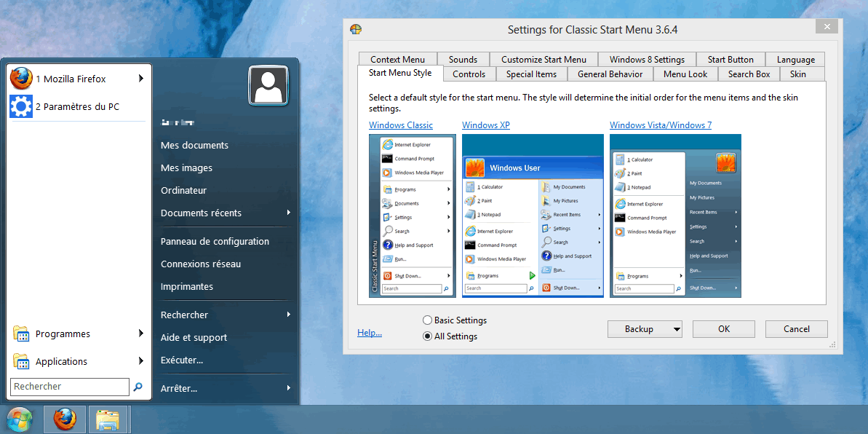Click the Cancel button
Viewport: 868px width, 434px height.
[796, 329]
